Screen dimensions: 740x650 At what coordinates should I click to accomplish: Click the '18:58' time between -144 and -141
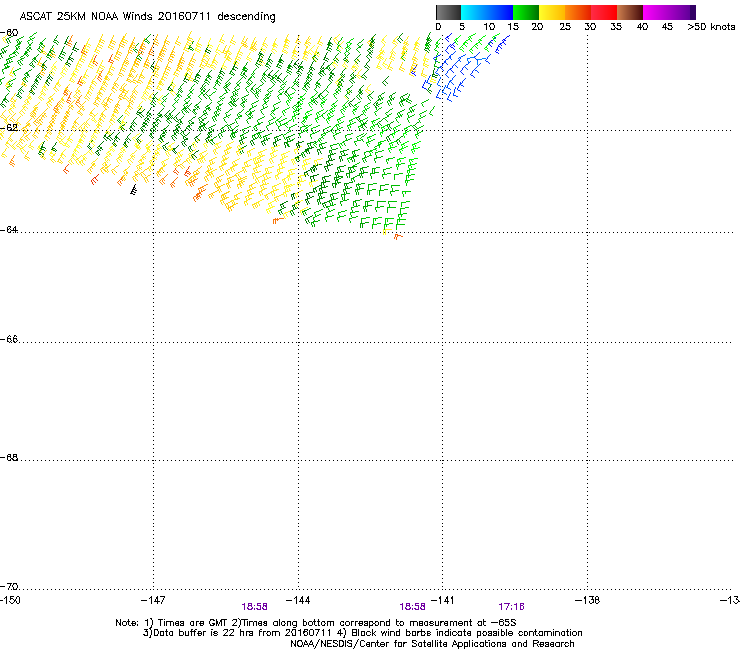point(412,607)
